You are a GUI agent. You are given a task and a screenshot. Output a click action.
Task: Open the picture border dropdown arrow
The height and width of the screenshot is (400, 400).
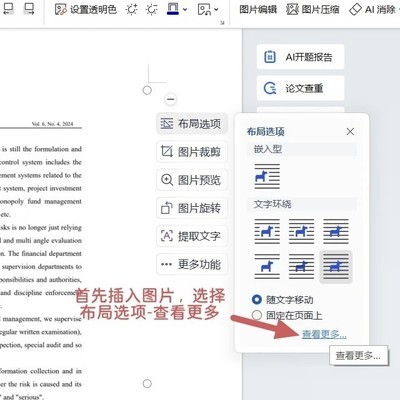click(185, 10)
